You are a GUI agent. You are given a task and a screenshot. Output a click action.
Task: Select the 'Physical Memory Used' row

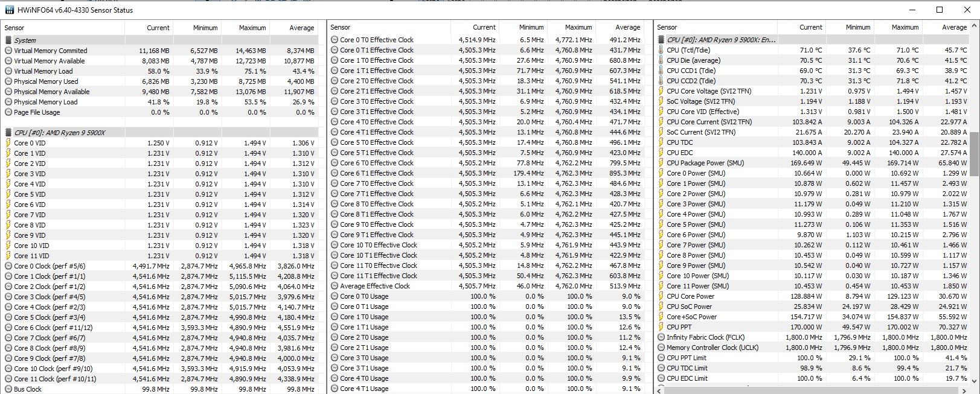160,81
